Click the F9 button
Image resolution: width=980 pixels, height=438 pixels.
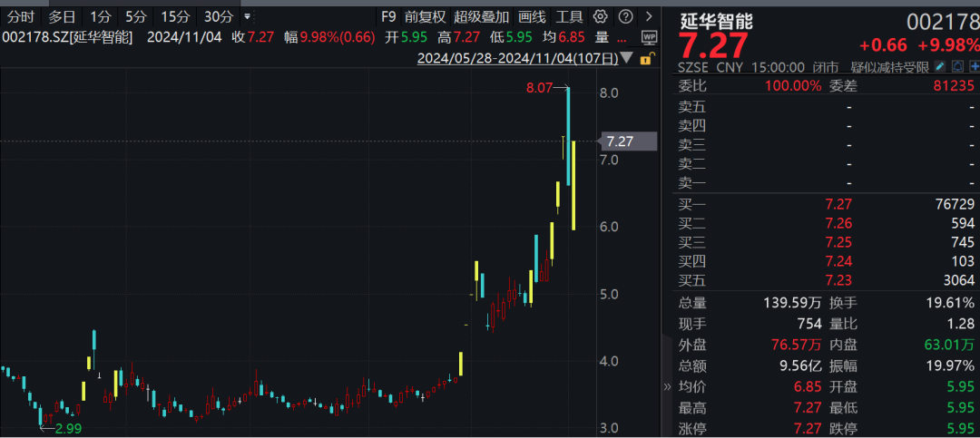[388, 16]
